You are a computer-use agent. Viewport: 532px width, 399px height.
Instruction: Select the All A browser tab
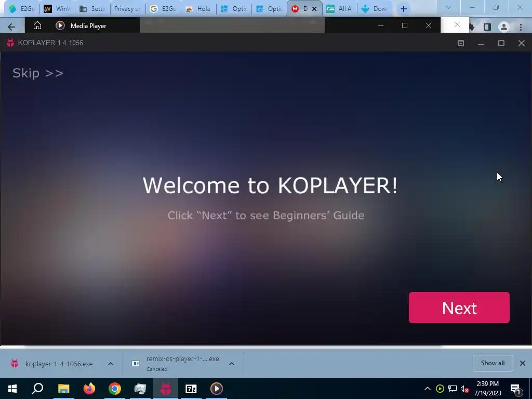pyautogui.click(x=339, y=9)
